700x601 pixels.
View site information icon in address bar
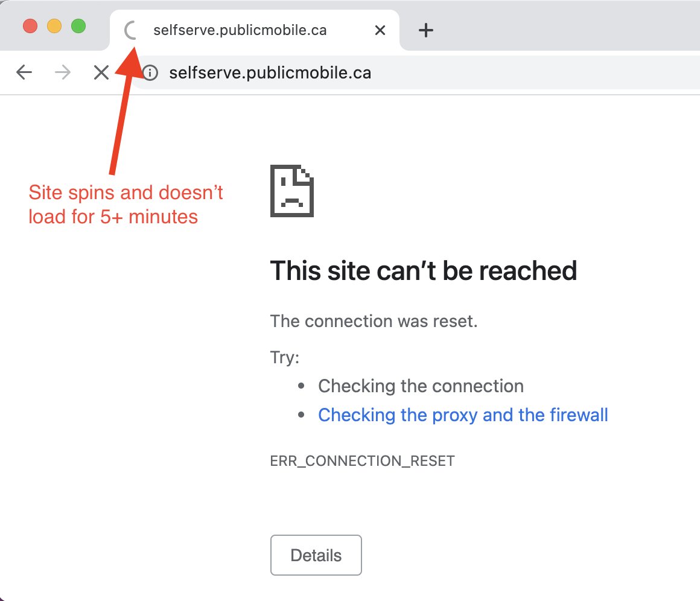coord(150,73)
